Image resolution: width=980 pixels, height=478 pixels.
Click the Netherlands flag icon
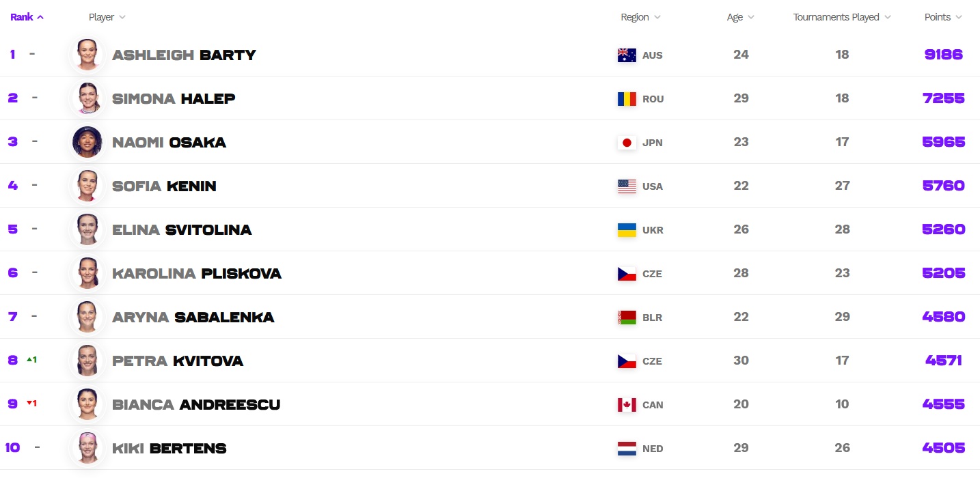[x=627, y=449]
